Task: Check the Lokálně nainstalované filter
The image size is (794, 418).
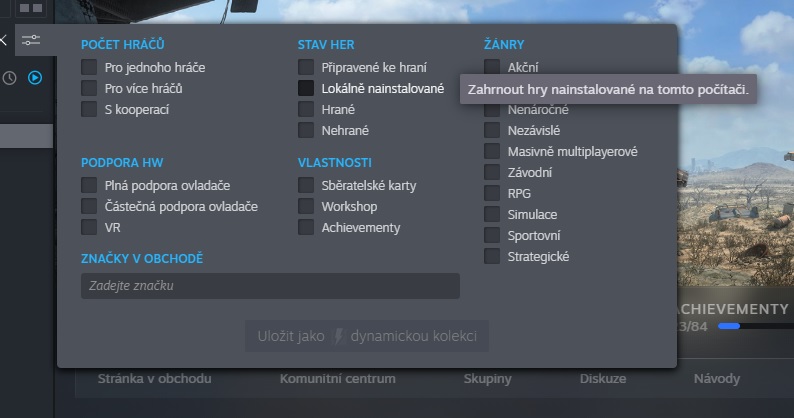Action: (306, 89)
